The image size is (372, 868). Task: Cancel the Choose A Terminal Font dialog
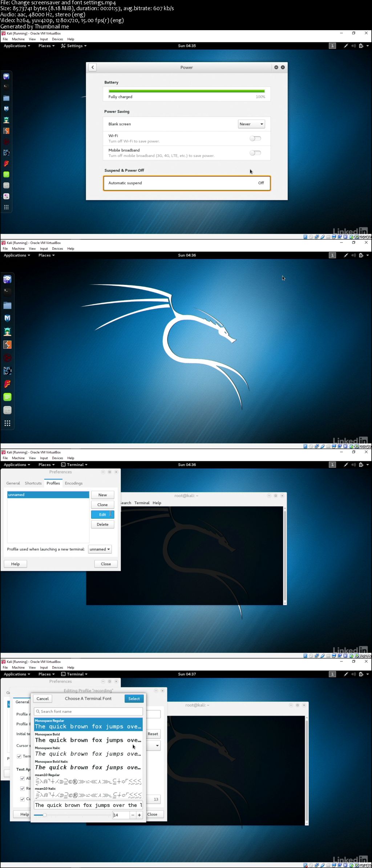[x=43, y=699]
